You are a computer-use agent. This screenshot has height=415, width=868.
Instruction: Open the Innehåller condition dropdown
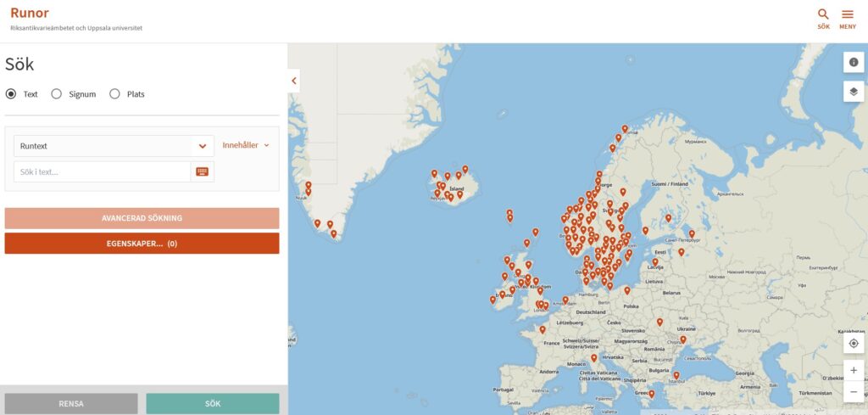click(246, 145)
